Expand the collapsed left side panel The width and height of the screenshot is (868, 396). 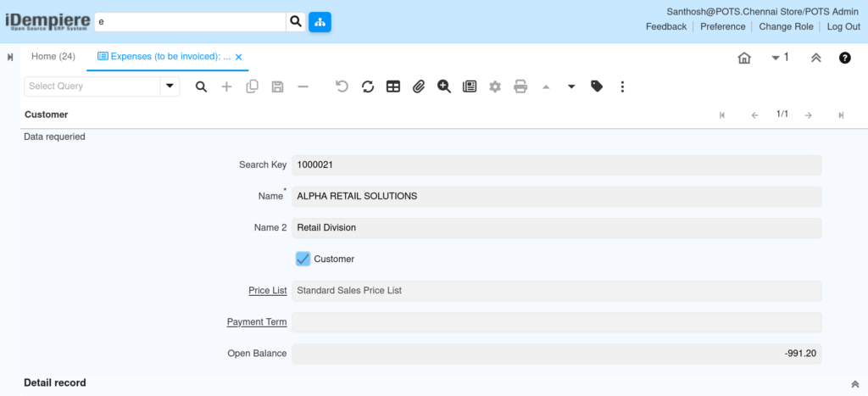coord(10,57)
